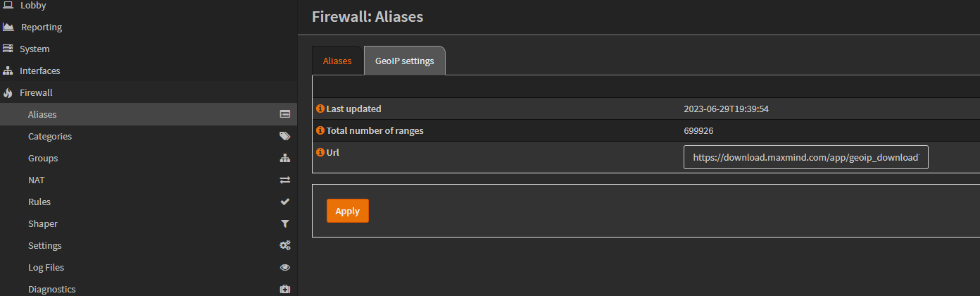
Task: Click the Diagnostics medkit icon
Action: (285, 289)
